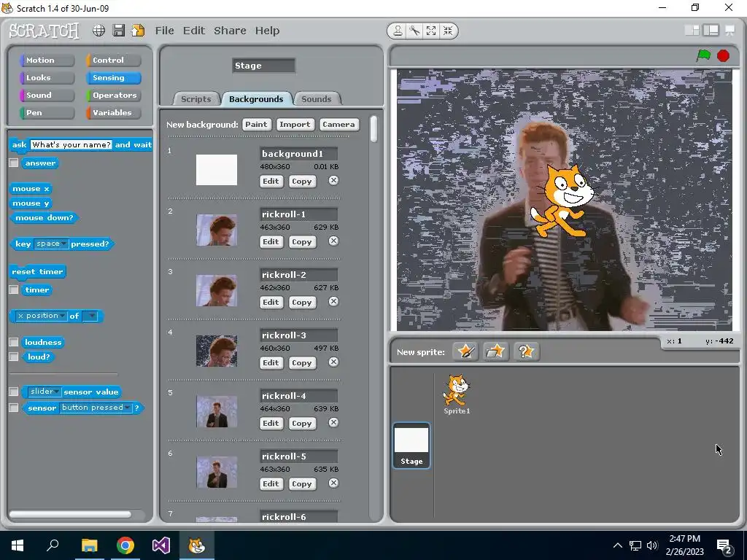This screenshot has width=747, height=560.
Task: Select Sprite1 in the sprite list
Action: coord(457,394)
